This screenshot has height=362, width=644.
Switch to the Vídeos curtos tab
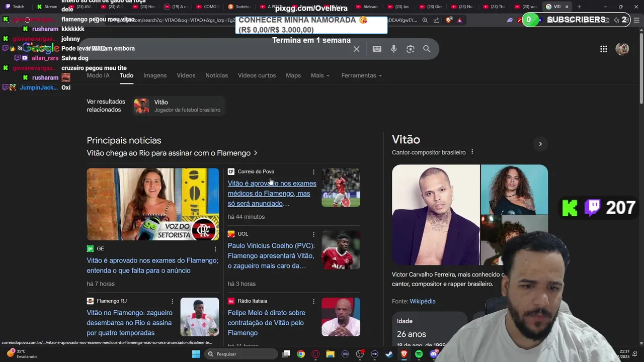tap(257, 75)
